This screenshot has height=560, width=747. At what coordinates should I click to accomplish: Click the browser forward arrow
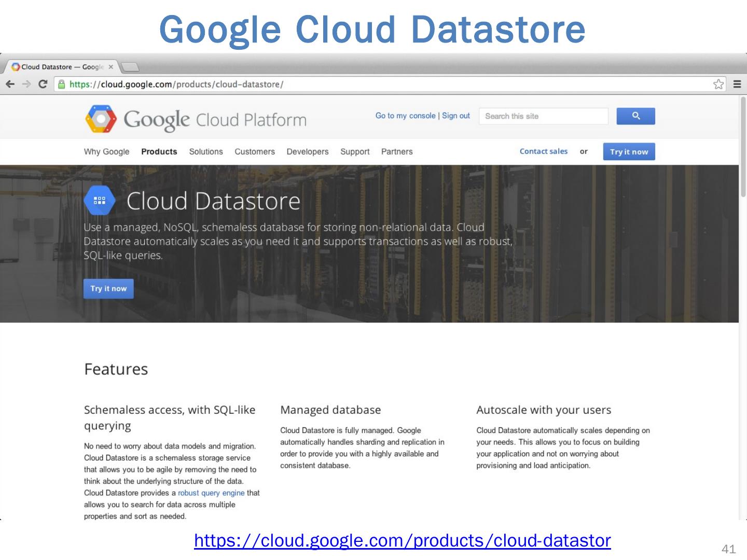pyautogui.click(x=26, y=84)
